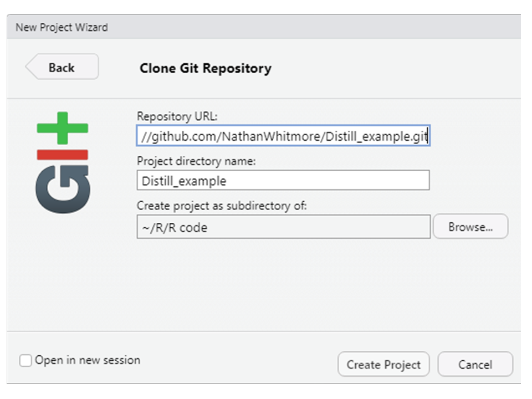Screen dimensions: 532x399
Task: Click the 'Create project as subdirectory of:' label
Action: (222, 206)
